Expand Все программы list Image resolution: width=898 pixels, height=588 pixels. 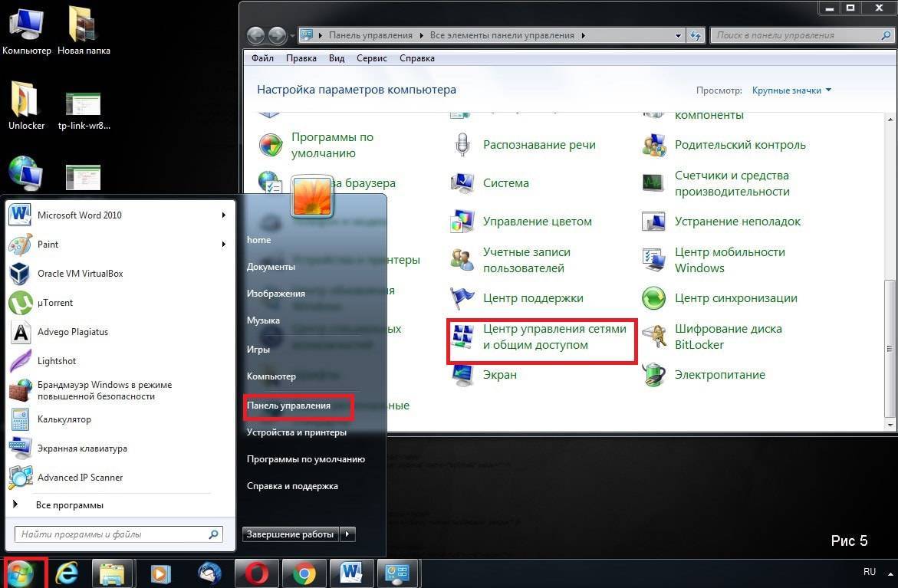(69, 505)
